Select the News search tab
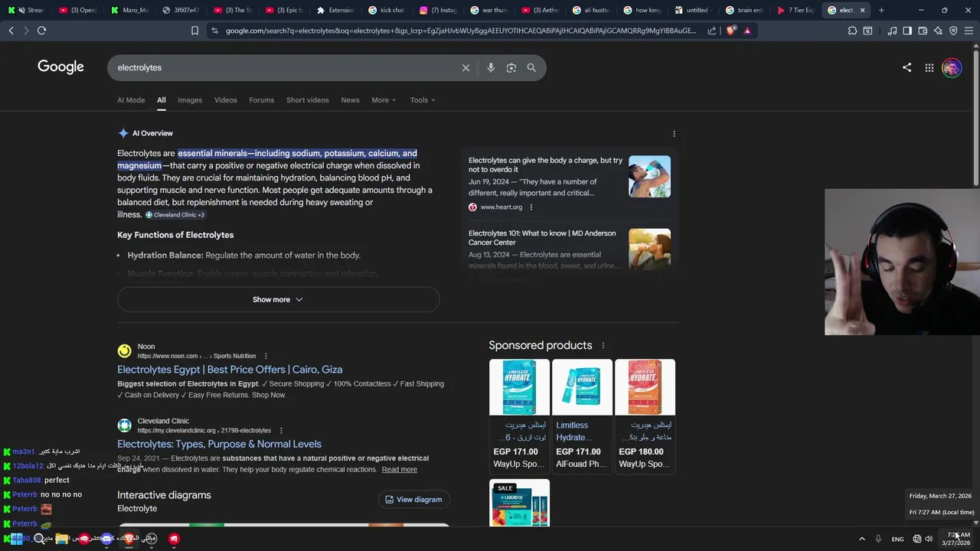The height and width of the screenshot is (551, 980). (350, 100)
